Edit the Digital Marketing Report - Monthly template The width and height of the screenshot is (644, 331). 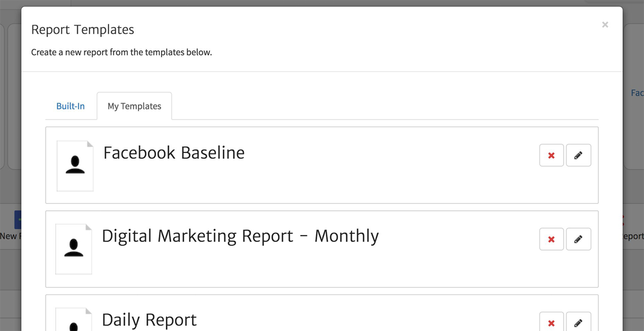578,239
